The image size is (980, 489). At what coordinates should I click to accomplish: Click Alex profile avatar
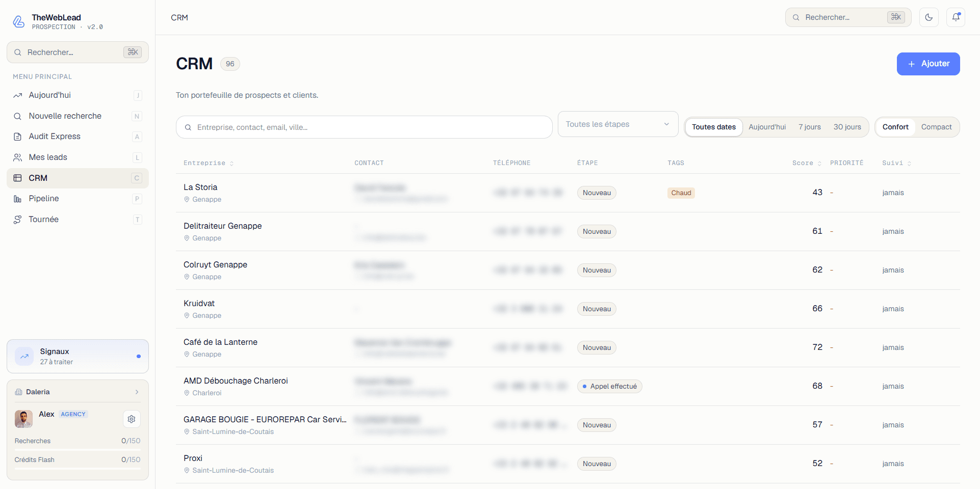click(23, 419)
